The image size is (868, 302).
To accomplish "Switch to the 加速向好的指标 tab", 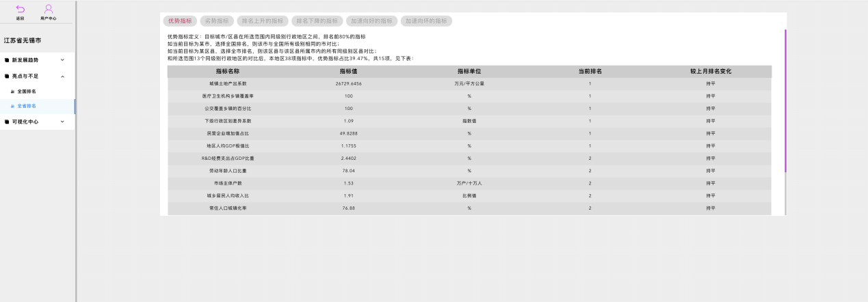I will coord(371,21).
